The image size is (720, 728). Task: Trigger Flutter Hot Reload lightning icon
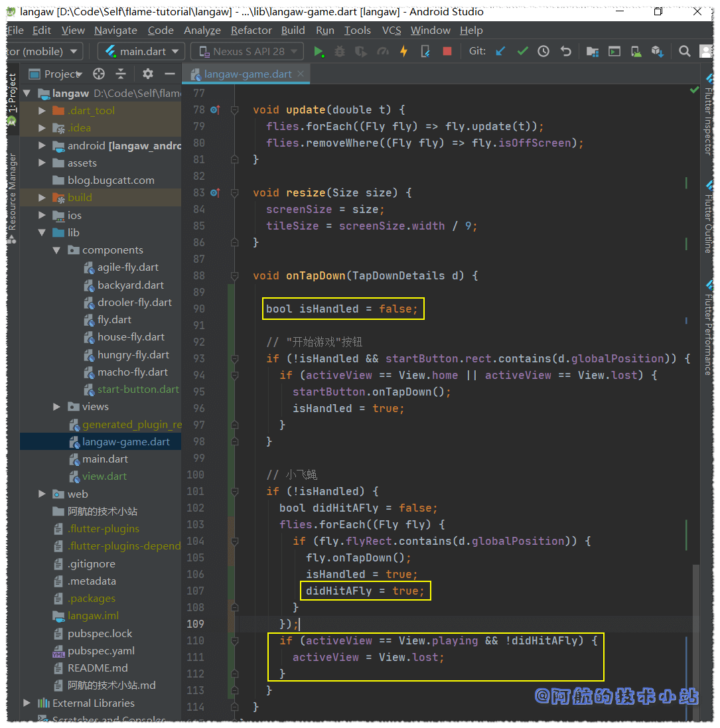click(x=403, y=51)
